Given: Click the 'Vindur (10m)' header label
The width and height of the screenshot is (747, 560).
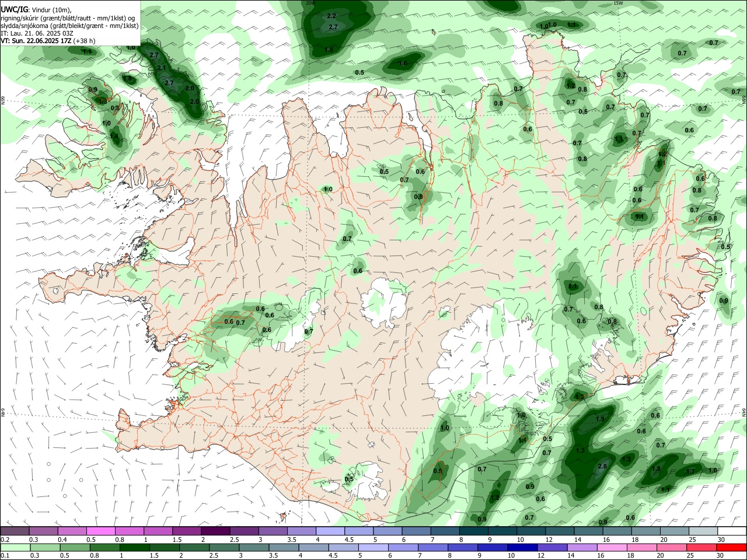Looking at the screenshot, I should tap(51, 10).
